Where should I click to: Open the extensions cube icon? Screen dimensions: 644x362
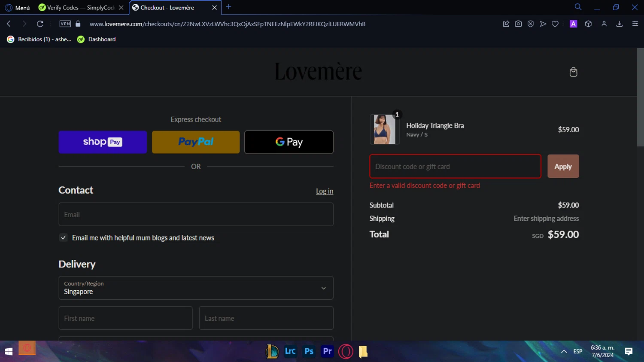click(x=588, y=24)
